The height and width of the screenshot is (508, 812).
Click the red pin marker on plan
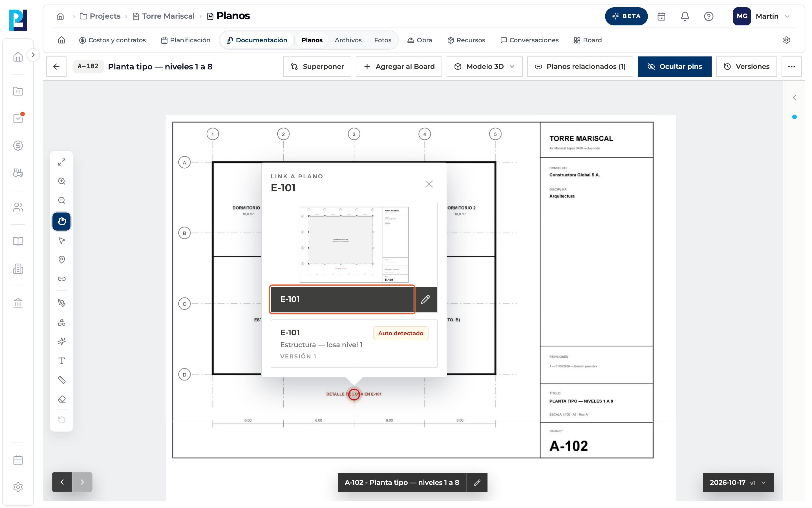pyautogui.click(x=354, y=394)
